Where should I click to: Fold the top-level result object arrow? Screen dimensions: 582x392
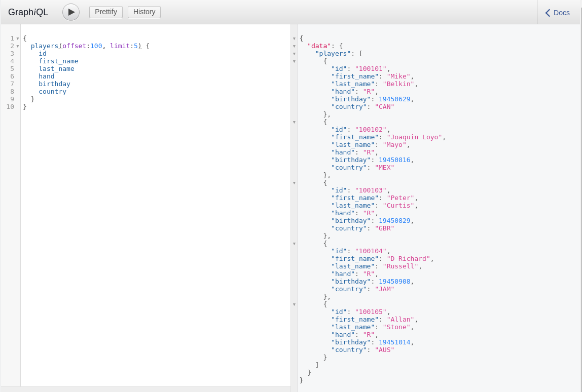point(294,38)
